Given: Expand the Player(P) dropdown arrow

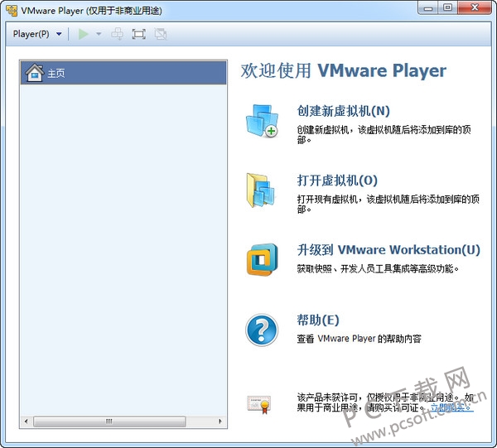Looking at the screenshot, I should pos(59,34).
